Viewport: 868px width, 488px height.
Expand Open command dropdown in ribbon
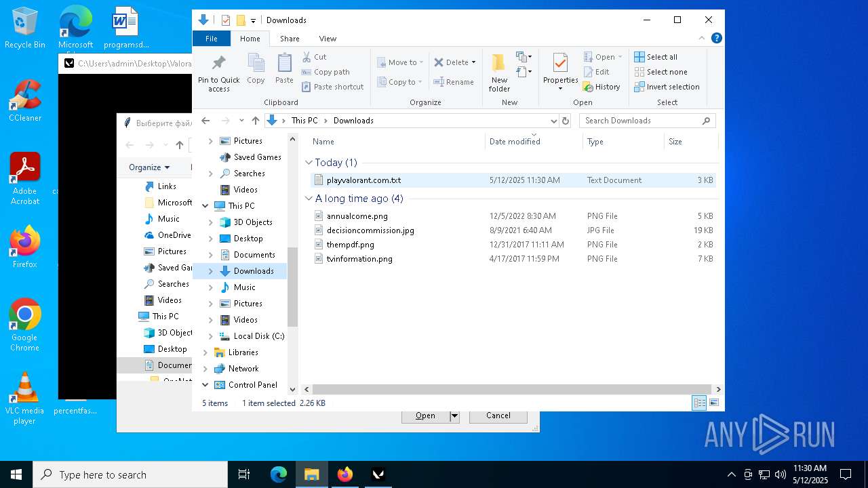tap(620, 57)
